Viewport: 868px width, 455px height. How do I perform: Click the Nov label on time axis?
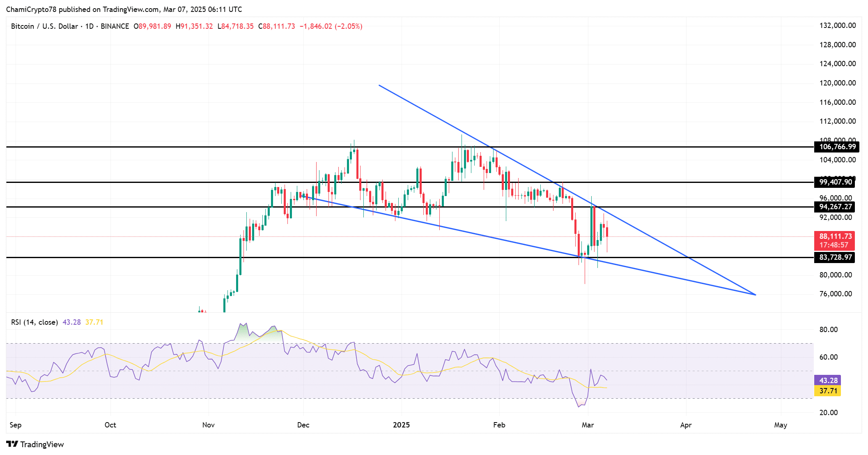(x=209, y=425)
